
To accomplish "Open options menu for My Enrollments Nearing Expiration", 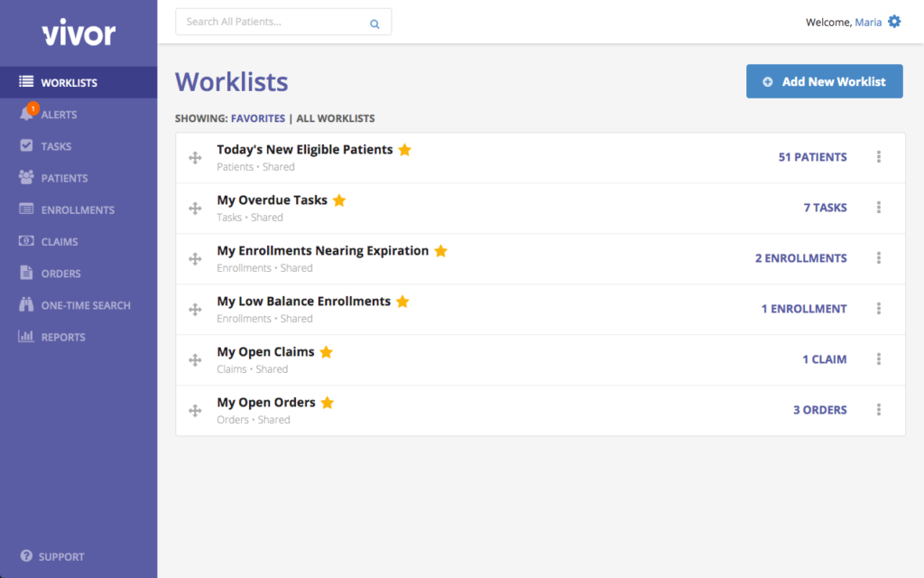I will (x=879, y=257).
